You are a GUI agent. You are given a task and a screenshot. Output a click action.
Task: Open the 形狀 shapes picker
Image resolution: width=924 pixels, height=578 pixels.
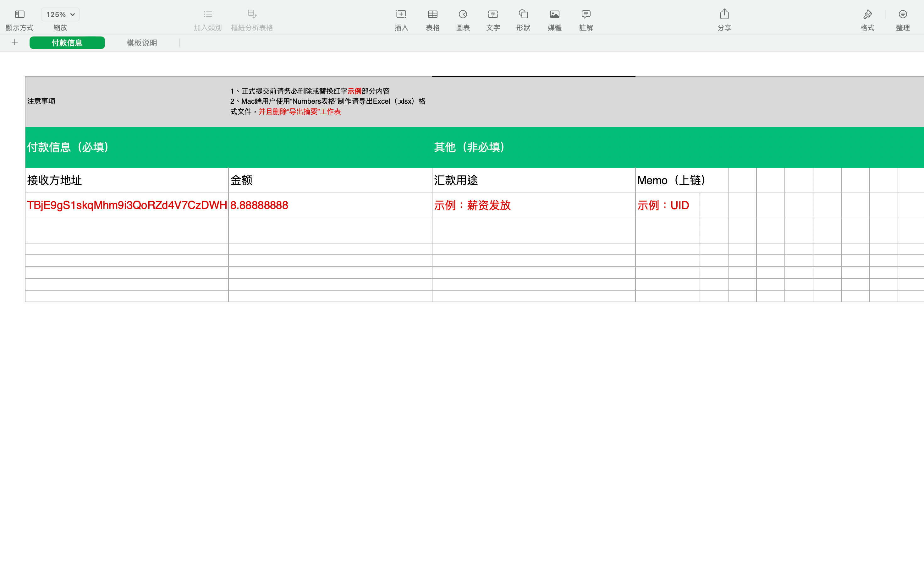click(523, 14)
